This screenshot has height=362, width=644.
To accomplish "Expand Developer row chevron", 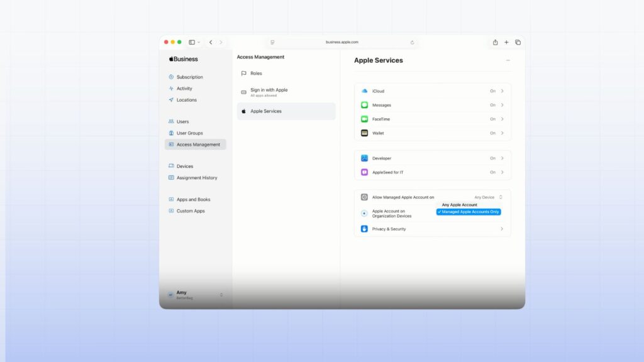I will pos(502,158).
